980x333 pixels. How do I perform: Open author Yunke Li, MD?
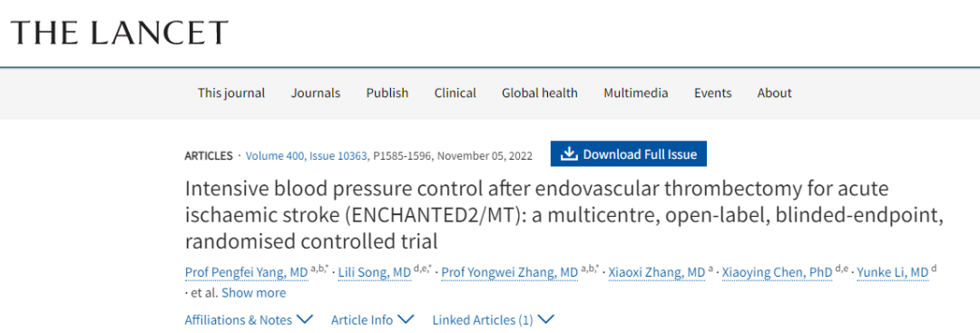(x=893, y=272)
